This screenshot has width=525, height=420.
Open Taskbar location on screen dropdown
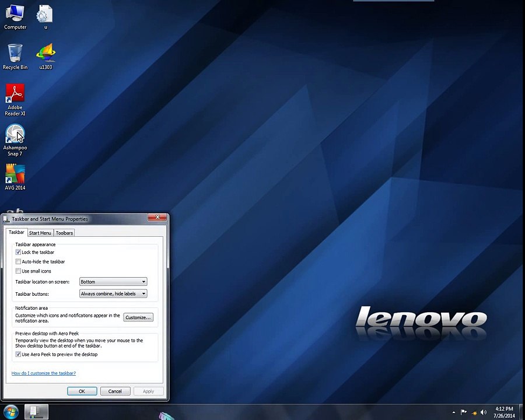(x=113, y=282)
